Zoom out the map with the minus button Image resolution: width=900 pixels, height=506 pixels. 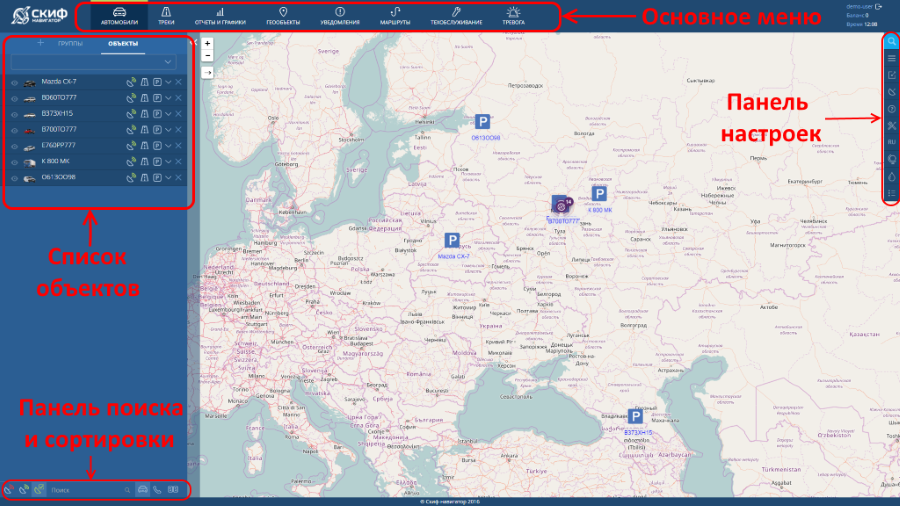point(207,56)
